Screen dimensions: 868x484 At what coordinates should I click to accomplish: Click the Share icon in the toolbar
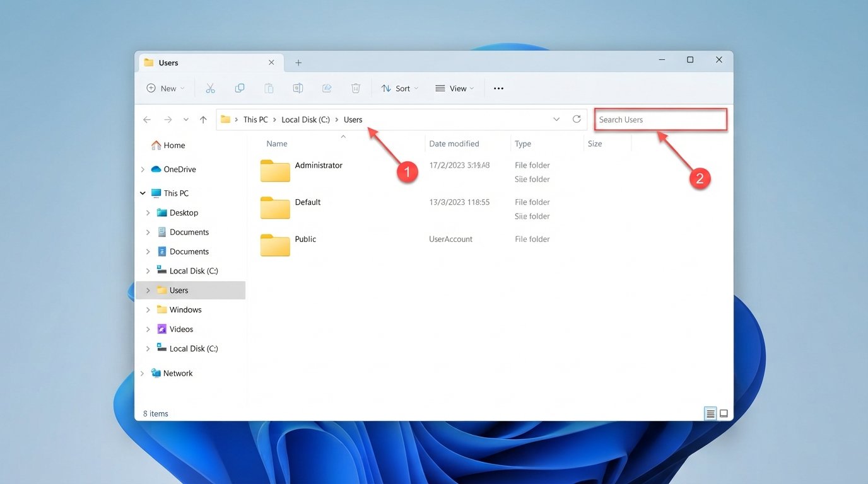click(327, 88)
